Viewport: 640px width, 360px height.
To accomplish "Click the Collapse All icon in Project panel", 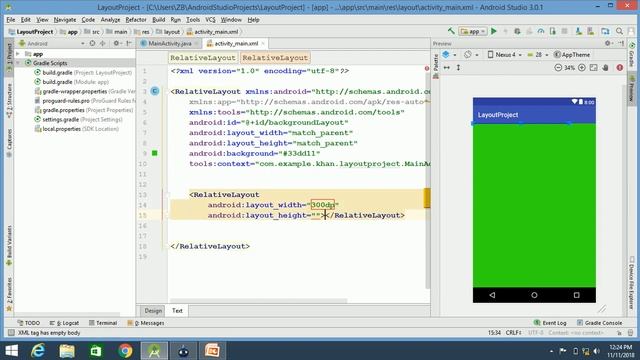I will tap(103, 43).
